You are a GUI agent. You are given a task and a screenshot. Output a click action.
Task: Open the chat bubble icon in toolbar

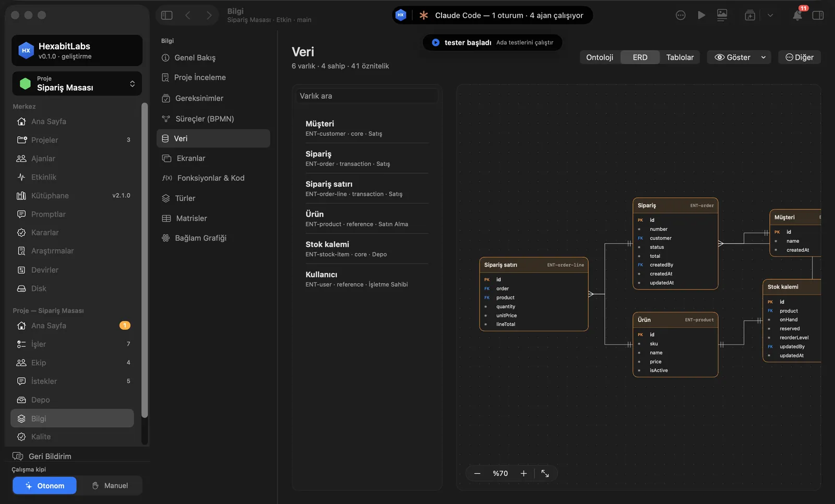click(x=681, y=15)
